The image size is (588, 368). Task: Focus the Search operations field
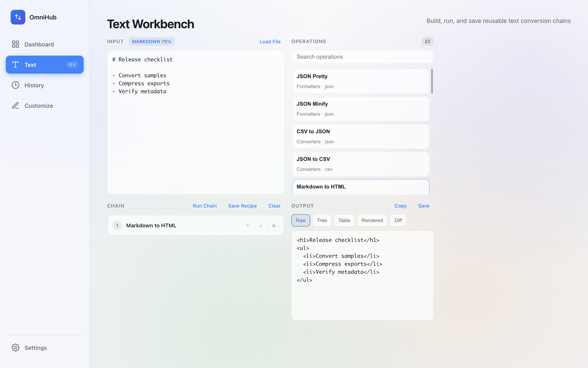tap(362, 57)
